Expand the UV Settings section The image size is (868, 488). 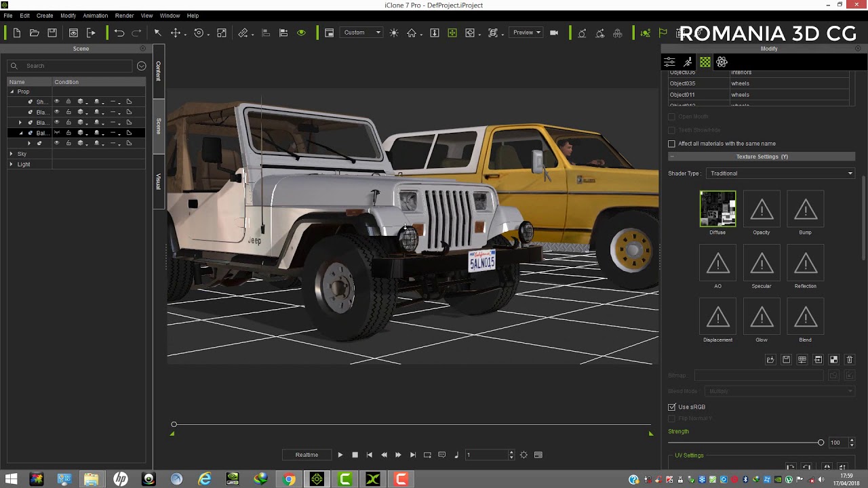pos(689,455)
